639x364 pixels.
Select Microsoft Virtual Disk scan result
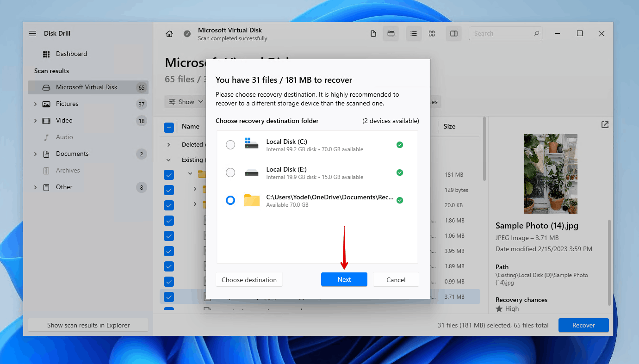(x=88, y=87)
